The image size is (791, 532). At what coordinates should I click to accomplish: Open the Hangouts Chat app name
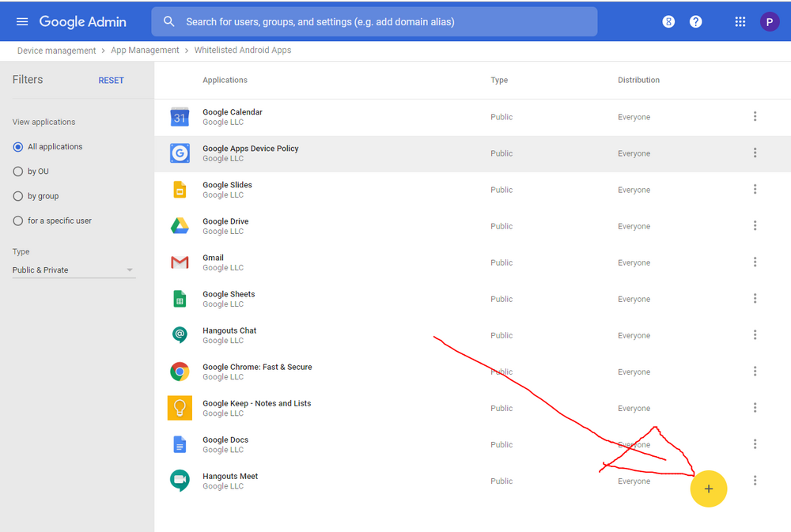229,330
